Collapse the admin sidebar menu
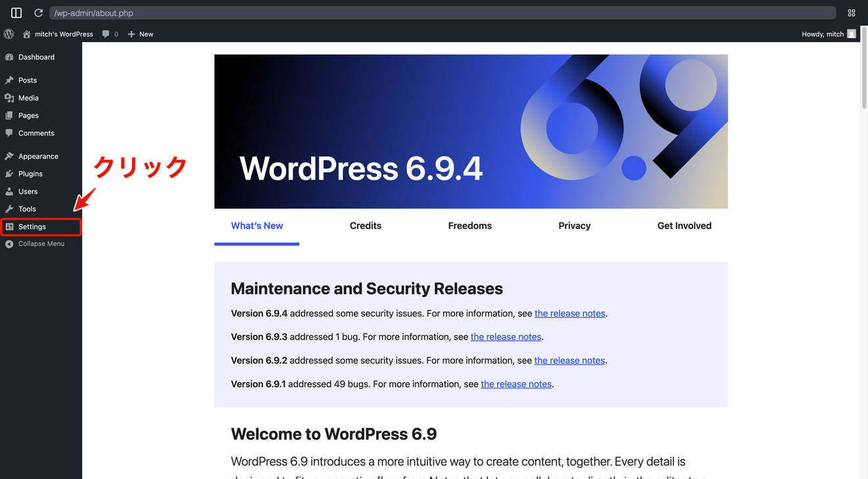Screen dimensions: 868x479 click(x=41, y=244)
